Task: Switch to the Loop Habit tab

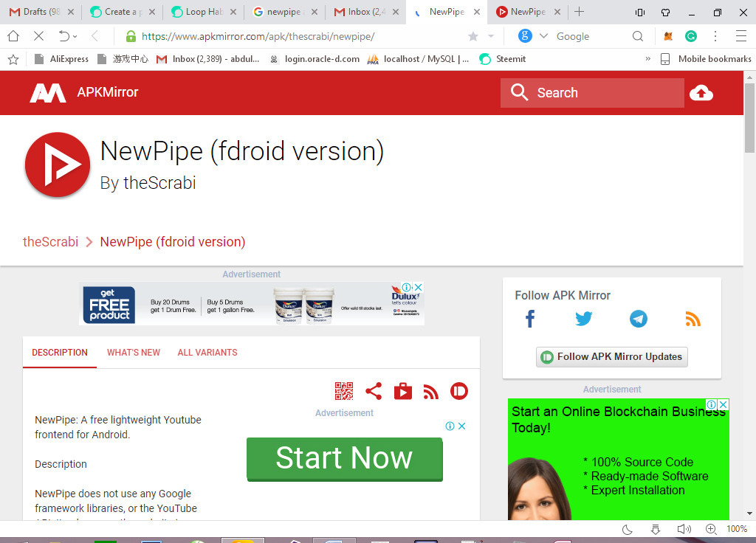Action: tap(198, 12)
